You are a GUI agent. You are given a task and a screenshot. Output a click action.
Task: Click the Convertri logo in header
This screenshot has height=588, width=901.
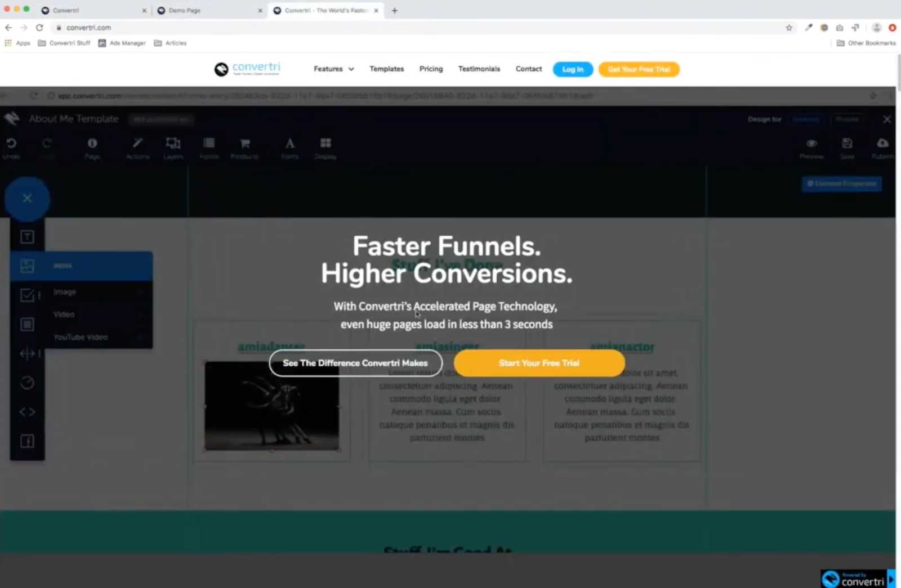(x=247, y=69)
